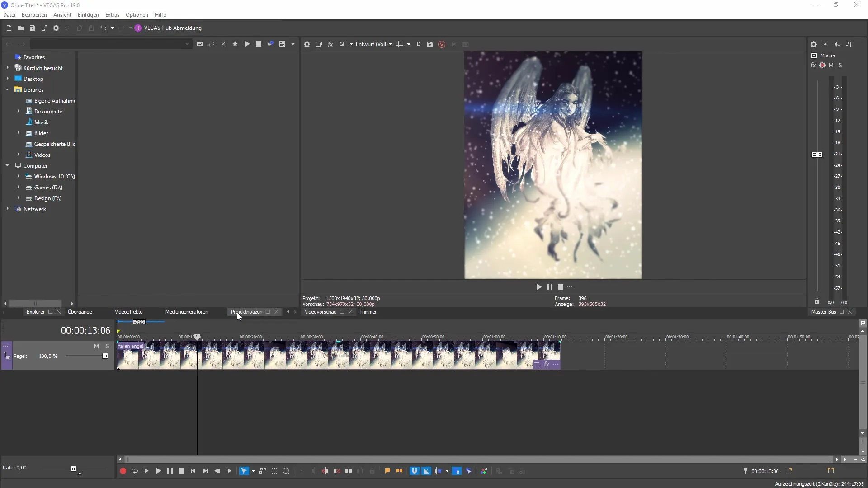The image size is (868, 488).
Task: Toggle lock envelopes to events
Action: coord(457,471)
